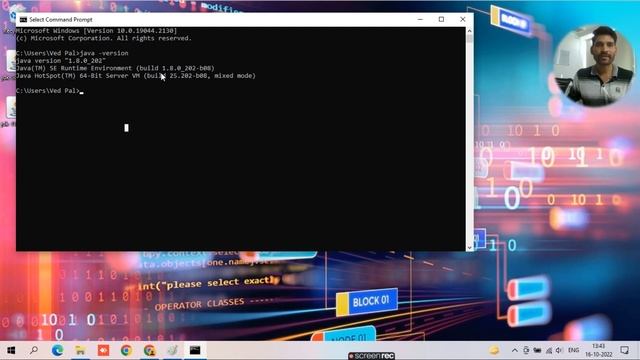Close the Command Prompt window
Viewport: 640px width, 360px height.
pos(463,19)
